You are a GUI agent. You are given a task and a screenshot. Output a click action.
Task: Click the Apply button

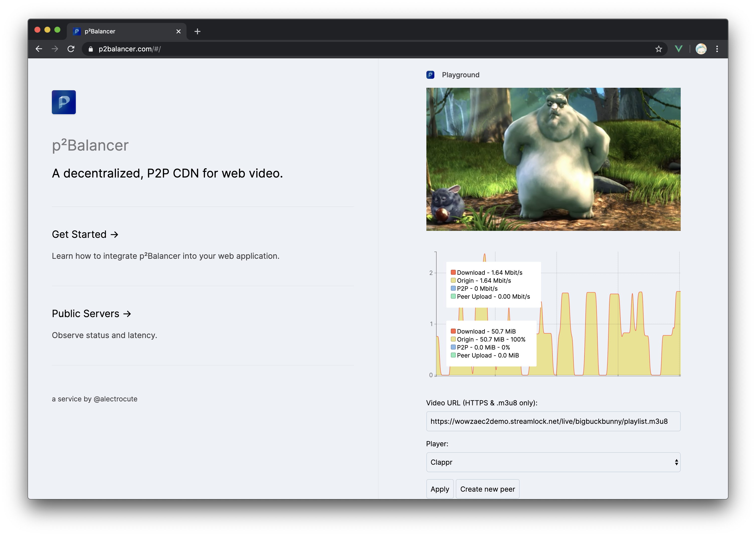440,489
